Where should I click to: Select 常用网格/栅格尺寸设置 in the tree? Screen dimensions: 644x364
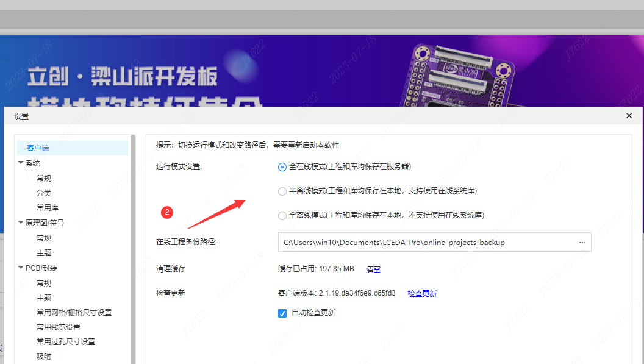pos(74,313)
